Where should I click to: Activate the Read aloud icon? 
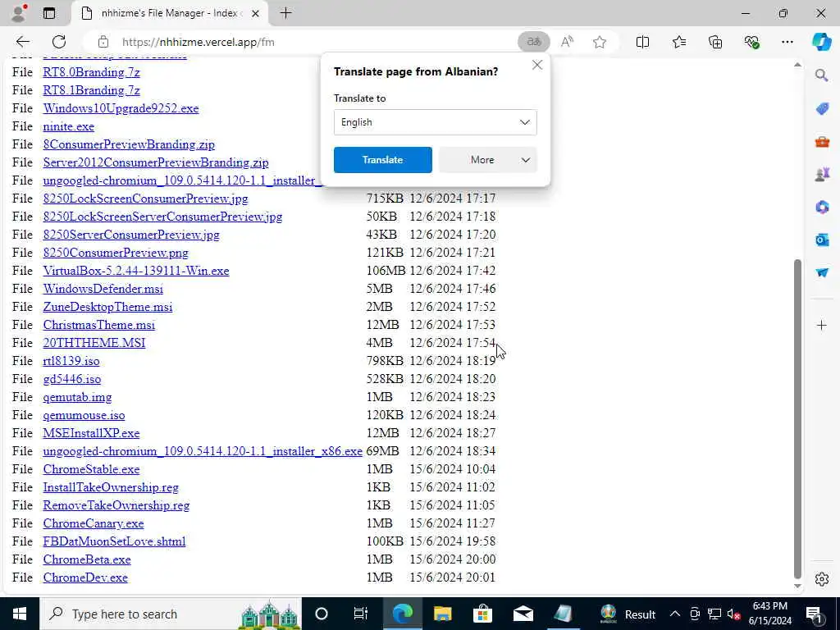pyautogui.click(x=567, y=42)
